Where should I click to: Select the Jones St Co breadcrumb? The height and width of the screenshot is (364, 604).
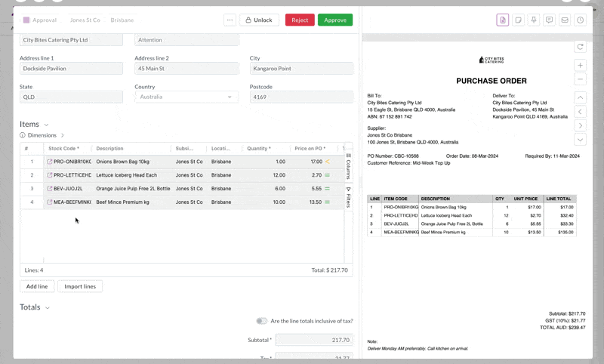[x=85, y=20]
